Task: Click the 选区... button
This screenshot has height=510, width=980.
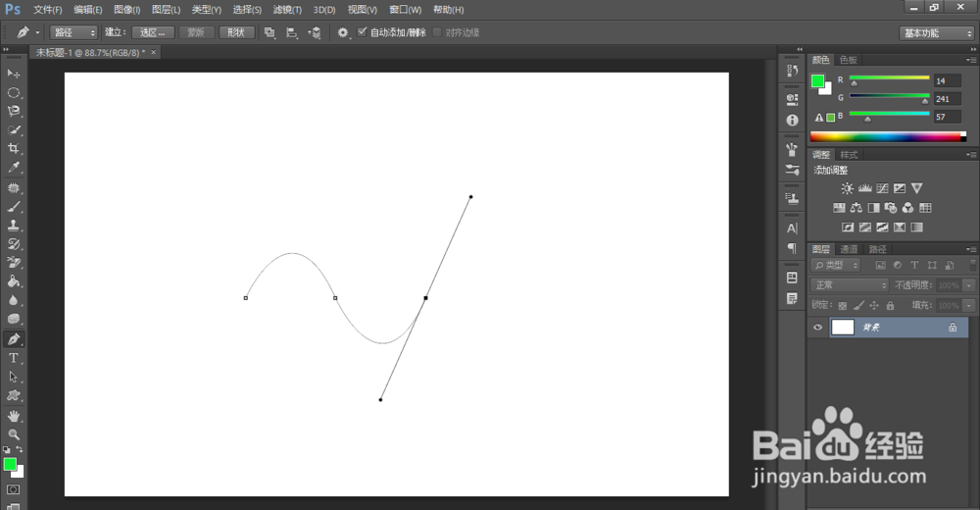Action: point(153,32)
